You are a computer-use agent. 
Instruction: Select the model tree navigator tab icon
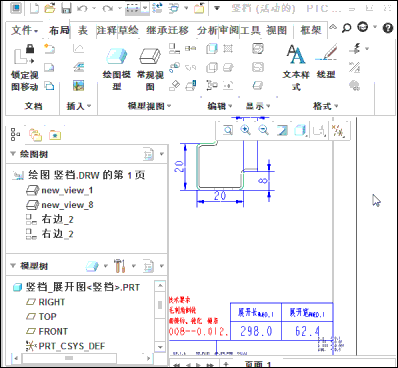tap(15, 134)
